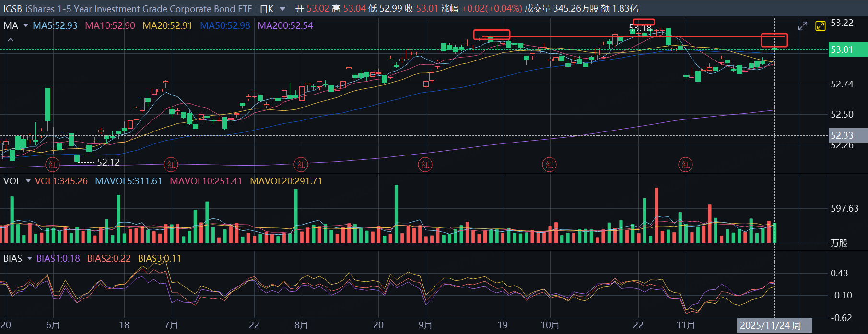
Task: Click the -0.62 BIAS axis label
Action: [841, 318]
